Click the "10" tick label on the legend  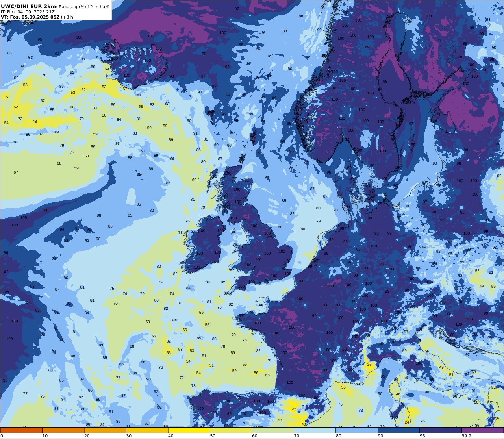[x=45, y=436]
